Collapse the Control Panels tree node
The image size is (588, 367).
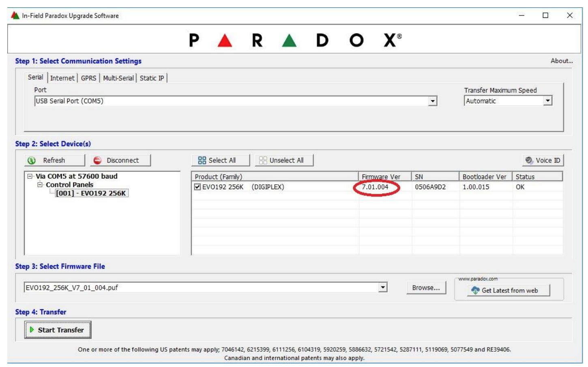(x=40, y=185)
